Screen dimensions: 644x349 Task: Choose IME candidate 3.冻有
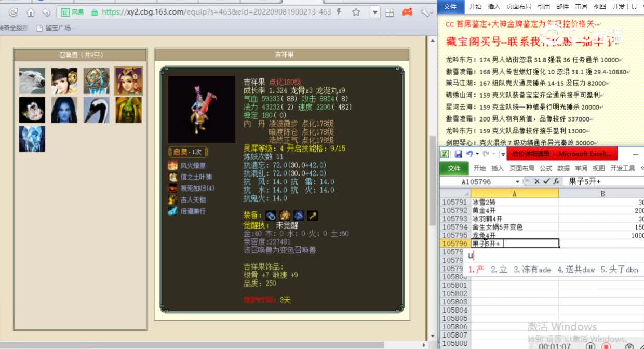coord(532,270)
